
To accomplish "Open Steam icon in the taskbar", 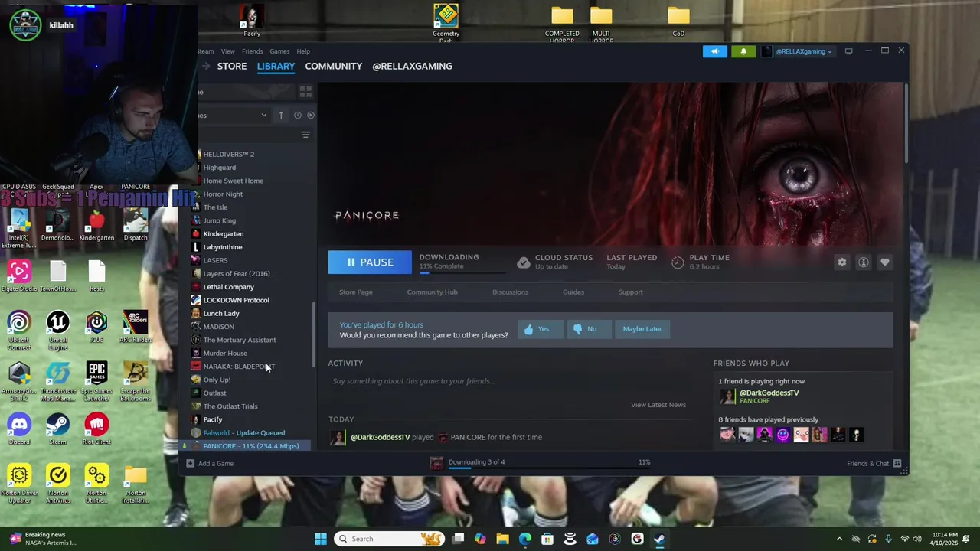I will tap(659, 539).
